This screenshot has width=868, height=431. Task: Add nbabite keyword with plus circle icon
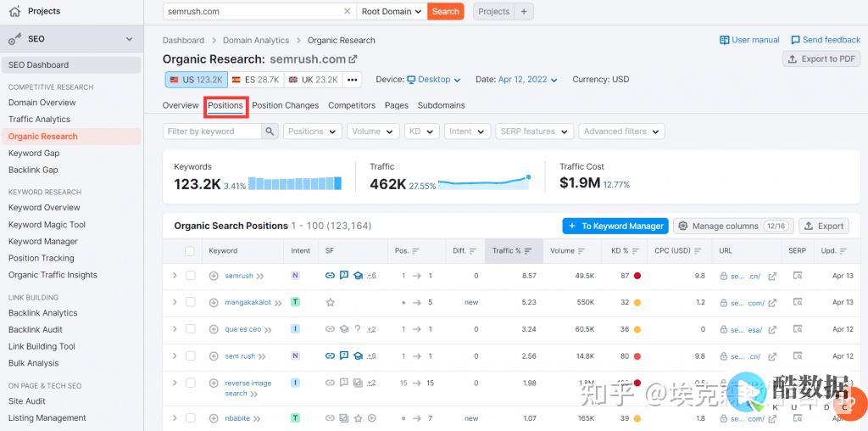[214, 418]
